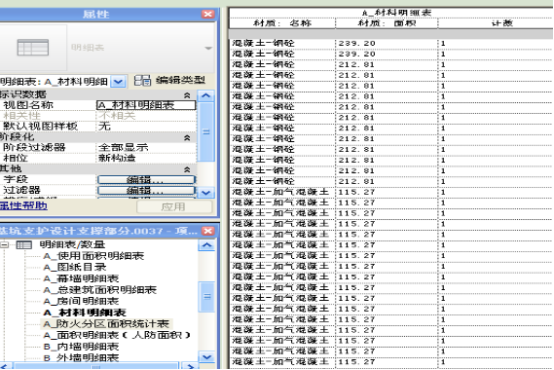Click the 材质: 面积 column header
554x370 pixels.
[x=387, y=23]
